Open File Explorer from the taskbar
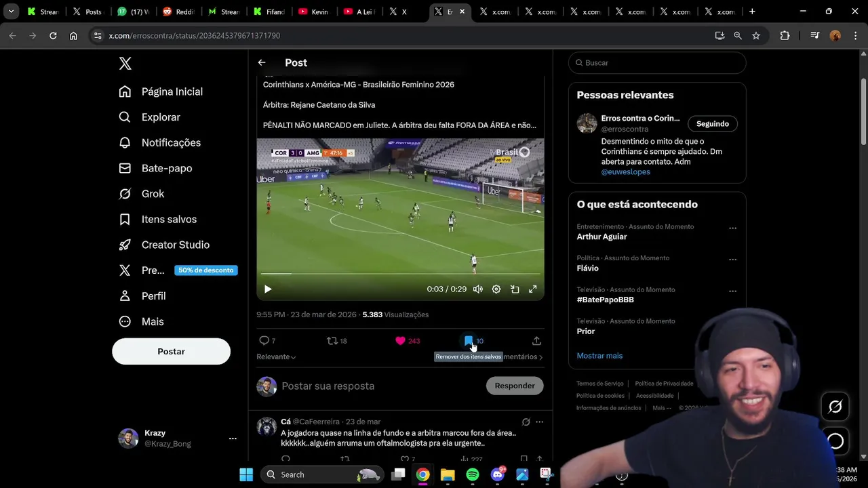The width and height of the screenshot is (868, 488). [448, 474]
